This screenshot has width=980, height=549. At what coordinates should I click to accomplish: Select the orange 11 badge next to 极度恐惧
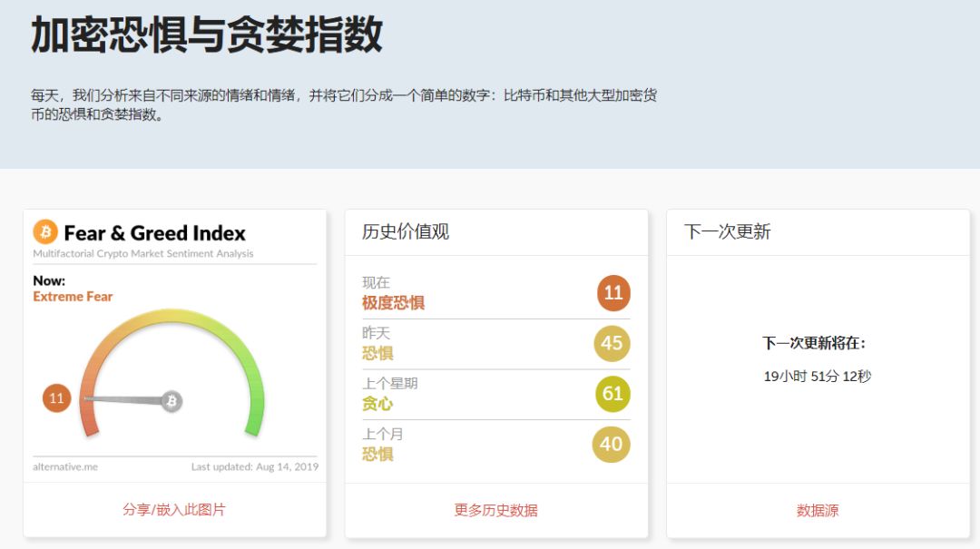click(x=612, y=293)
